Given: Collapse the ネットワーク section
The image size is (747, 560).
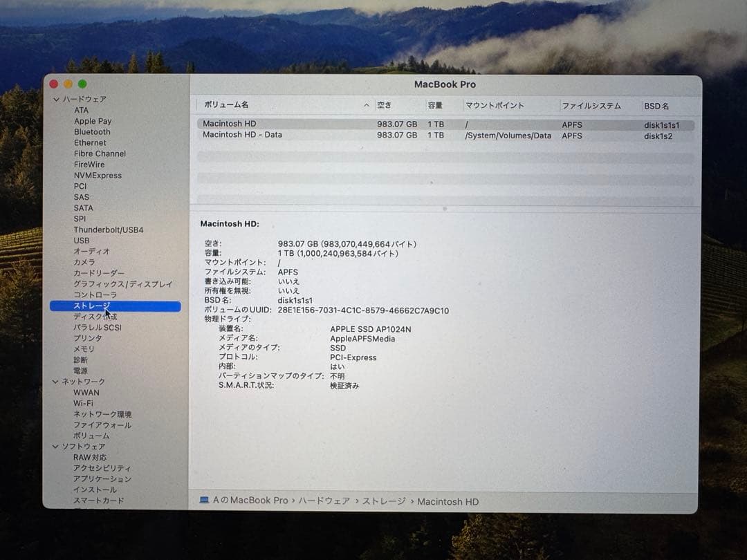Looking at the screenshot, I should pos(55,381).
